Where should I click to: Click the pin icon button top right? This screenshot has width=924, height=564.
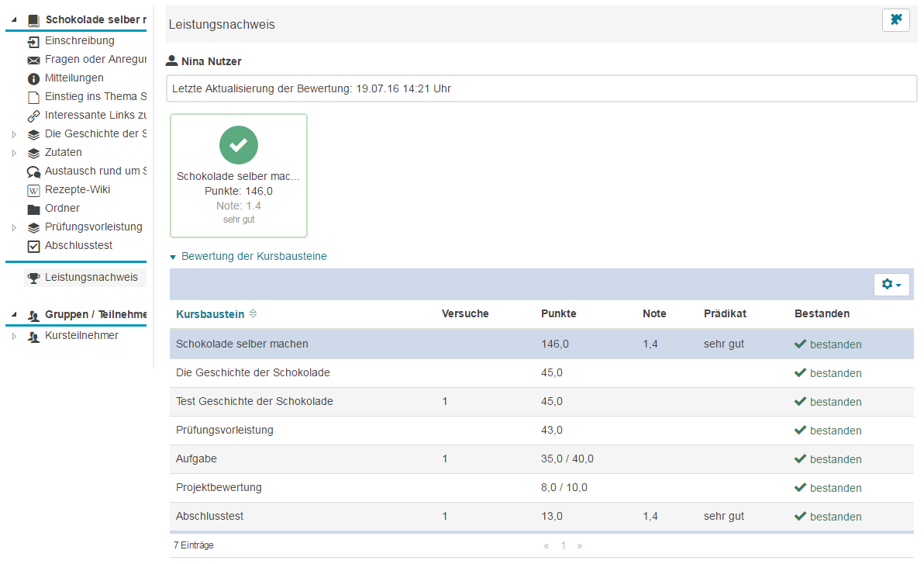(895, 20)
